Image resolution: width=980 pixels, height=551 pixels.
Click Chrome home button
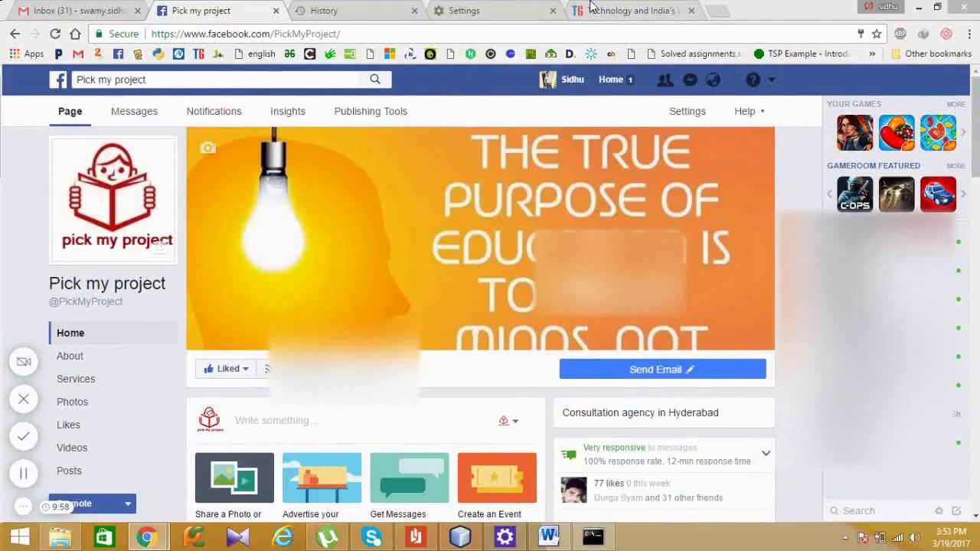(x=75, y=34)
